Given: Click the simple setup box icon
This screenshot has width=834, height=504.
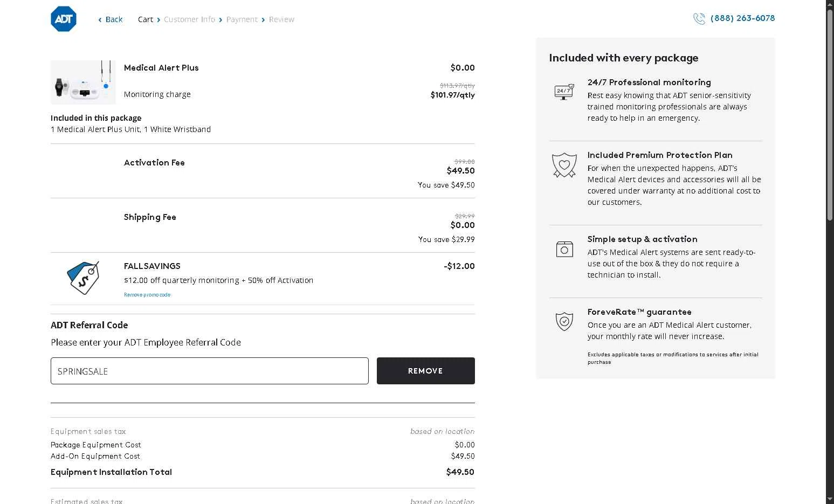Looking at the screenshot, I should coord(564,249).
